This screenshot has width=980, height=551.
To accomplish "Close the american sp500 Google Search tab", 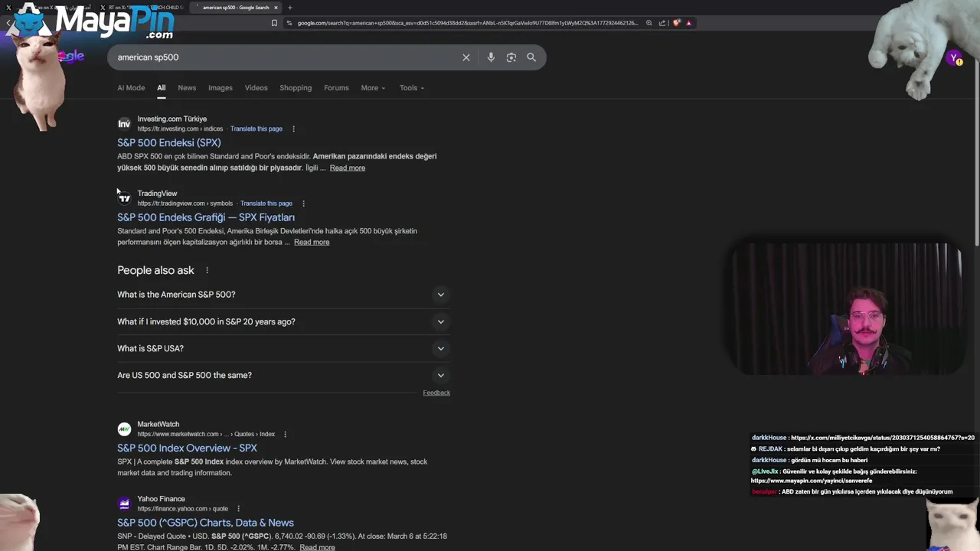I will [x=276, y=8].
